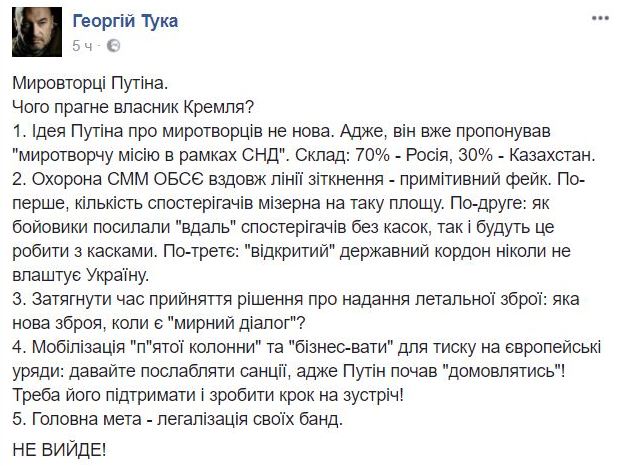This screenshot has height=466, width=617.
Task: Click the text '30% - Казахстан'
Action: click(x=524, y=156)
